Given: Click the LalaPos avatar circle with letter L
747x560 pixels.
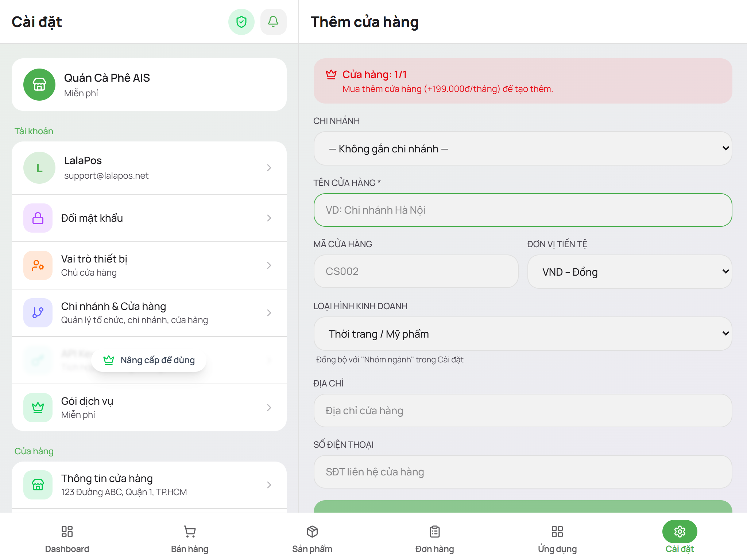Looking at the screenshot, I should point(39,168).
